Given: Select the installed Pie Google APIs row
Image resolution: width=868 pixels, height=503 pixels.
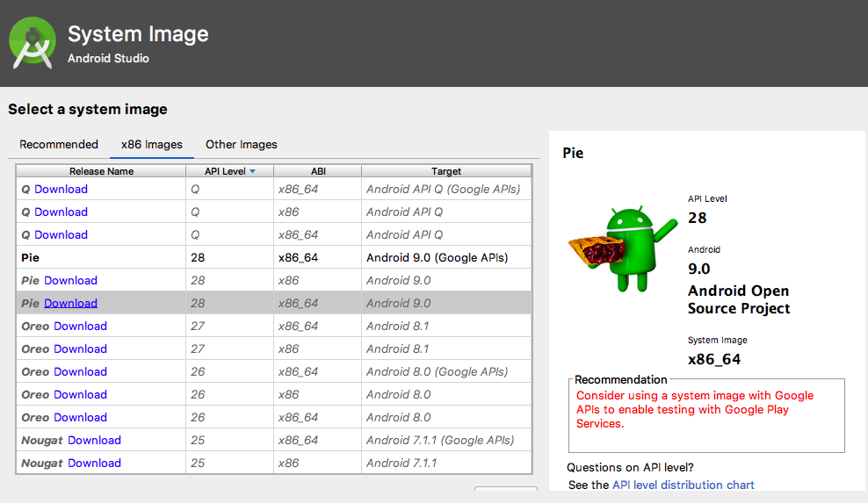Looking at the screenshot, I should click(x=274, y=258).
